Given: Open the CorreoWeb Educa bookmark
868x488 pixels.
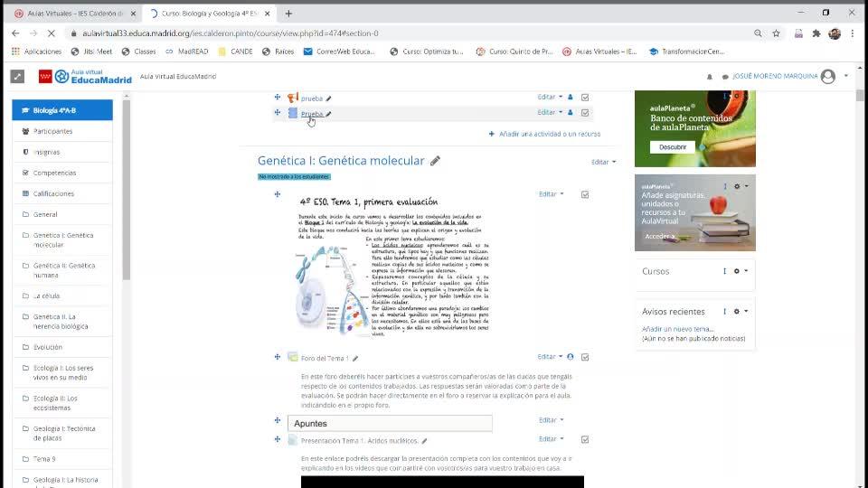Looking at the screenshot, I should click(339, 52).
